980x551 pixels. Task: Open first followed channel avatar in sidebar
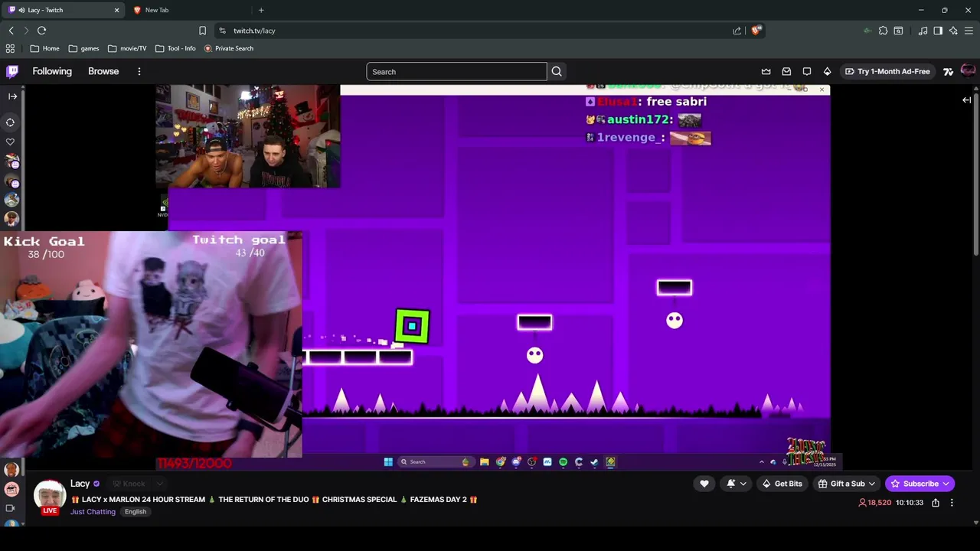point(11,161)
